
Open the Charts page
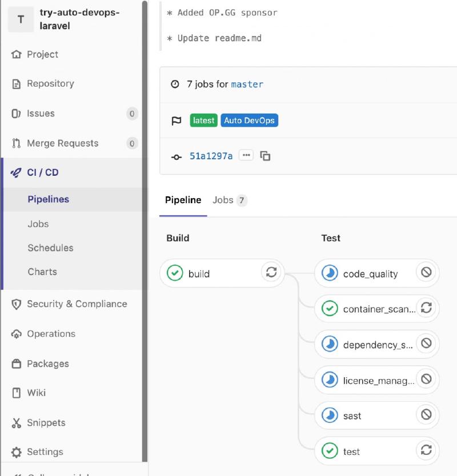[42, 272]
